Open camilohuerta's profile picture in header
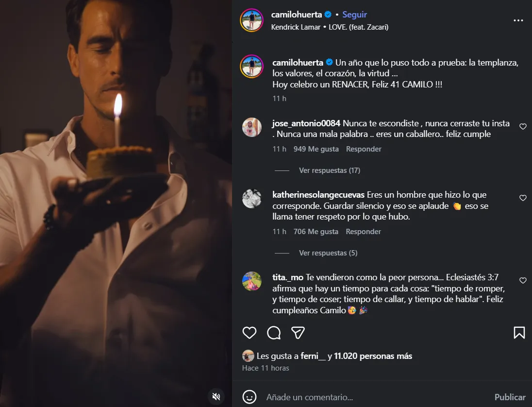This screenshot has height=407, width=532. tap(251, 20)
